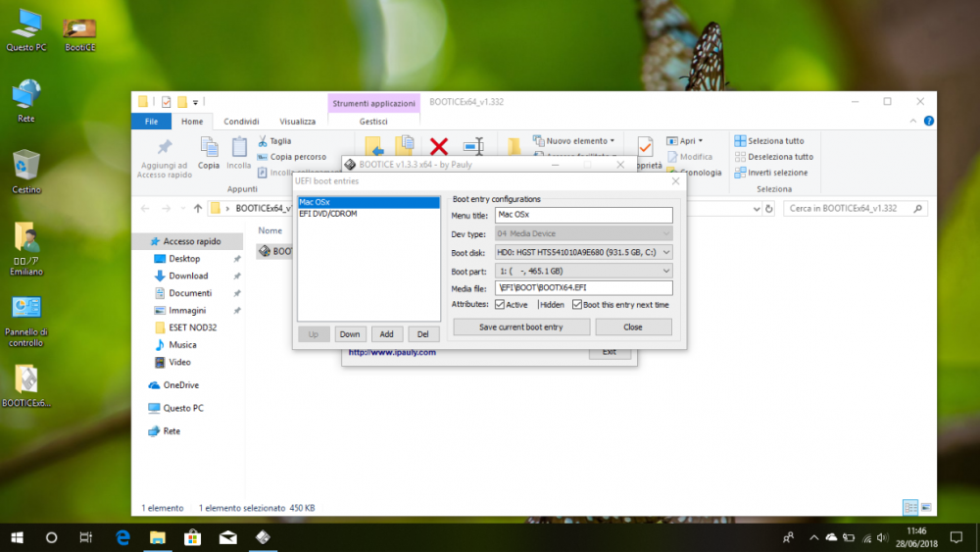Switch to the Visualizza ribbon tab
Screen dimensions: 980x552
coord(298,122)
